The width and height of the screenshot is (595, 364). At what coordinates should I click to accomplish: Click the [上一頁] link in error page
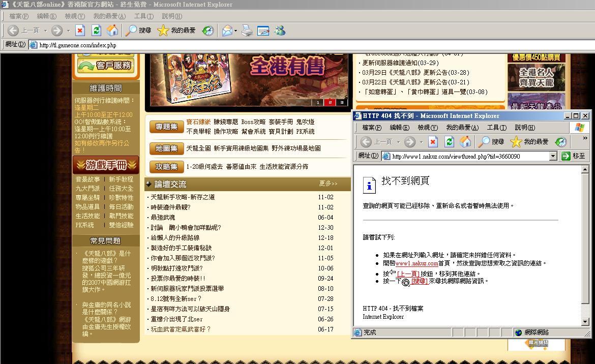tap(408, 274)
